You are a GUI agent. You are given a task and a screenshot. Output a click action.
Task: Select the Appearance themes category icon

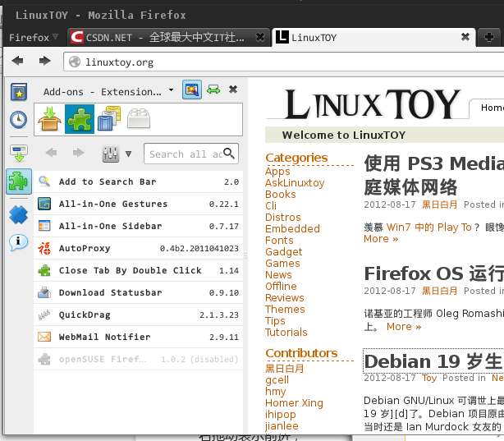109,118
